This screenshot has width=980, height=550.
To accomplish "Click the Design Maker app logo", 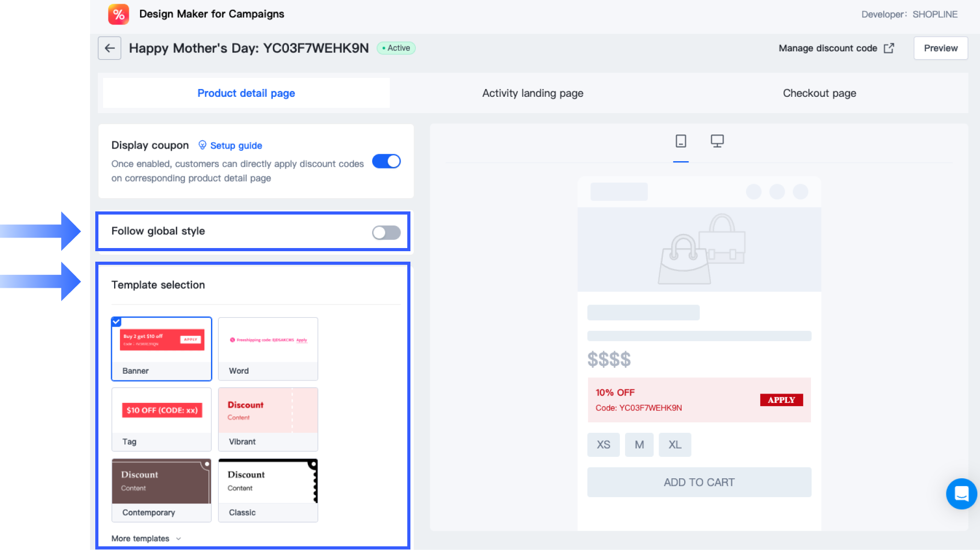I will (119, 14).
